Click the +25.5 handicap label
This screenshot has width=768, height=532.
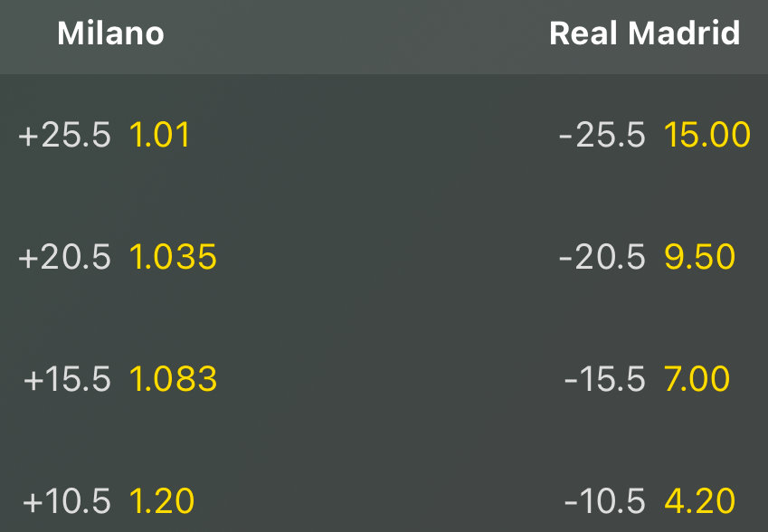coord(64,136)
